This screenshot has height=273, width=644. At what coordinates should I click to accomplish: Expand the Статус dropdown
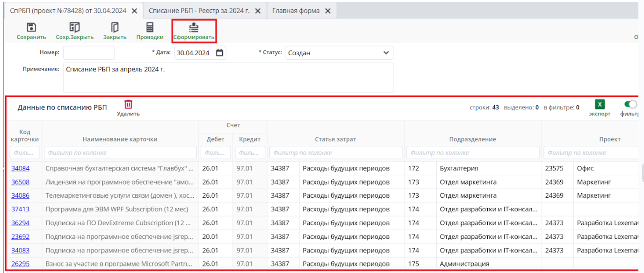tap(386, 53)
